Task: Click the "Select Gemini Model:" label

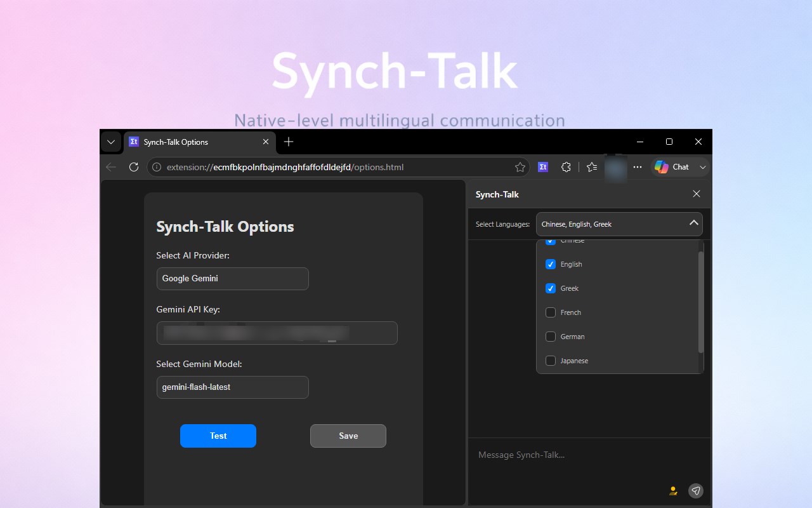Action: pos(199,364)
